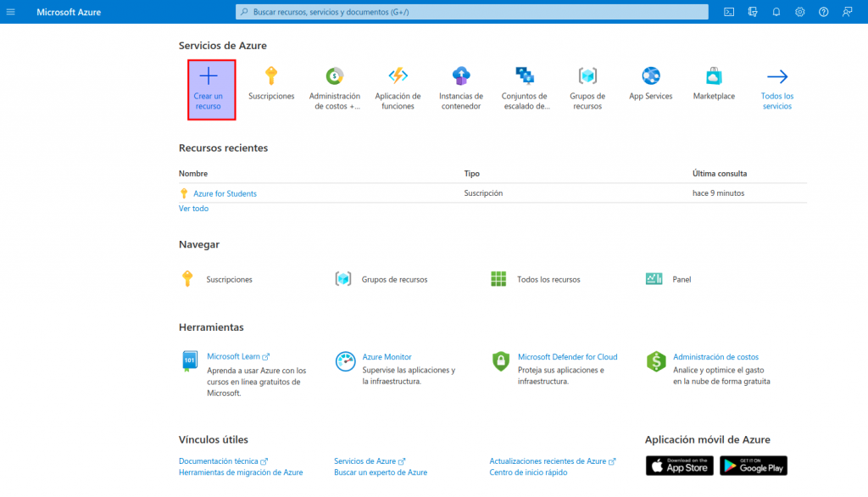The height and width of the screenshot is (497, 868).
Task: Open the Directories and subscriptions filter icon
Action: click(753, 12)
